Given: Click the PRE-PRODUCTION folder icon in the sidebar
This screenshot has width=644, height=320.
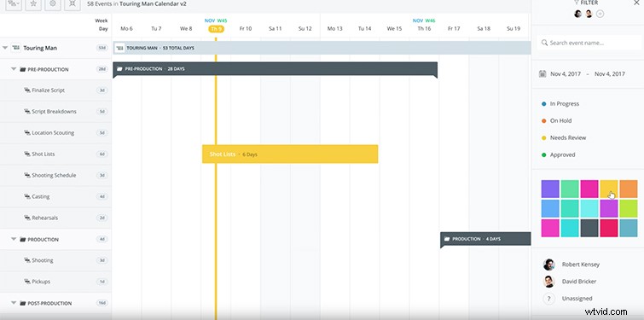Looking at the screenshot, I should click(x=22, y=69).
